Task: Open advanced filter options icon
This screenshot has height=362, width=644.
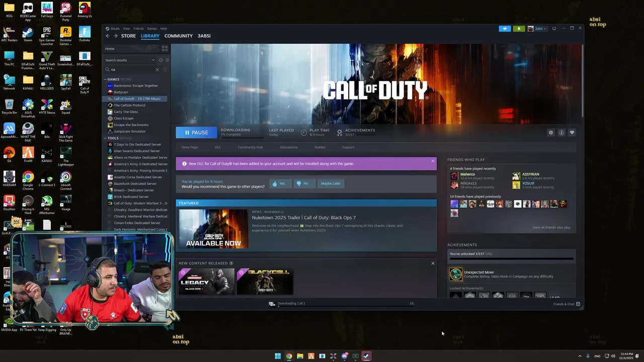Action: 165,69
